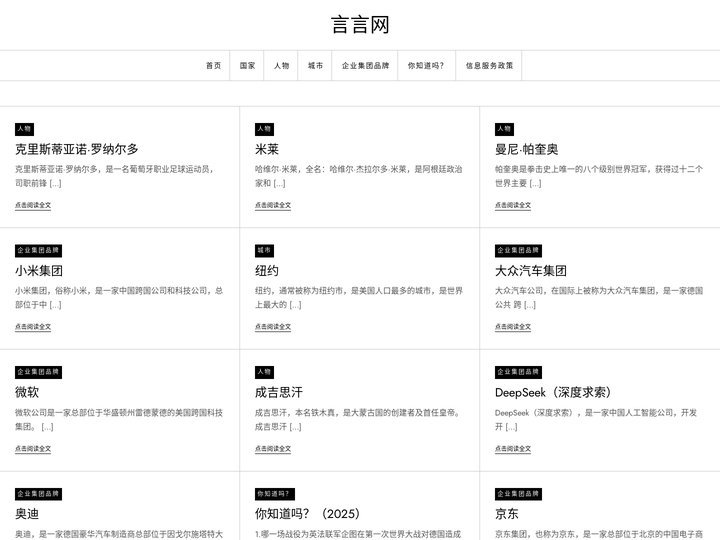Click the excerpt starting 京东集团，也称为京东
Image resolution: width=720 pixels, height=540 pixels.
pyautogui.click(x=599, y=534)
